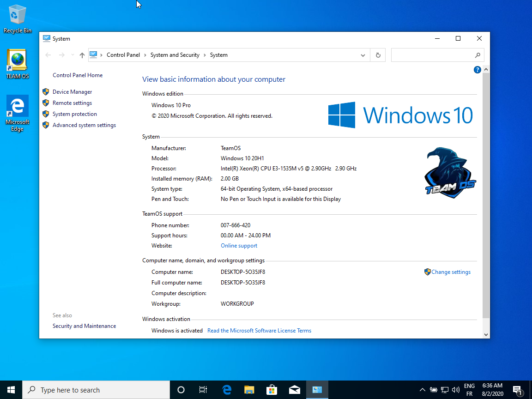Open Mail app from the taskbar
Viewport: 532px width, 399px height.
[x=295, y=390]
